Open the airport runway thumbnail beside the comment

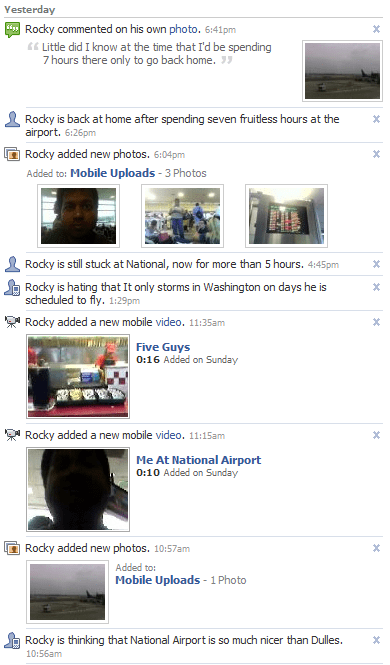pyautogui.click(x=343, y=71)
